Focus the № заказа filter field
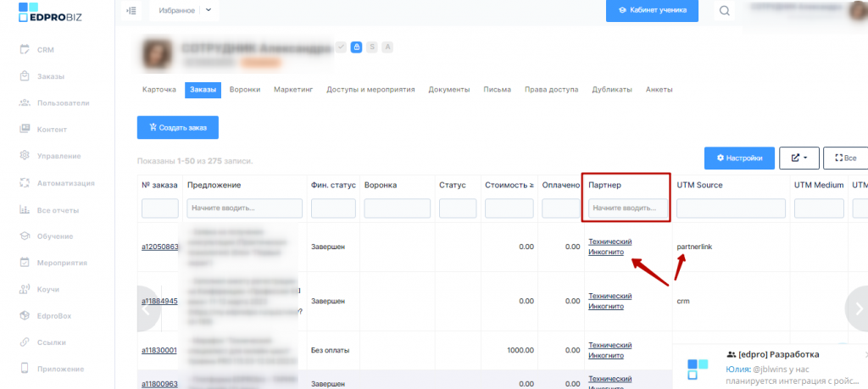This screenshot has width=868, height=389. coord(160,208)
